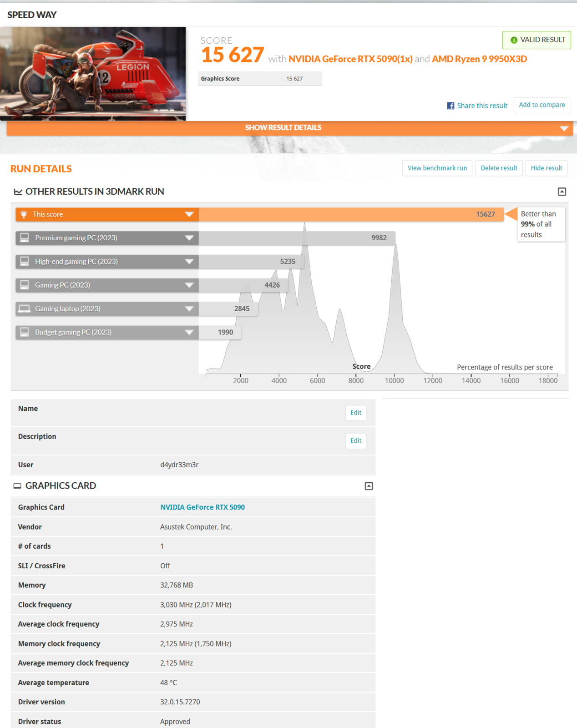This screenshot has width=577, height=728.
Task: Click the Hide result button
Action: pyautogui.click(x=546, y=168)
